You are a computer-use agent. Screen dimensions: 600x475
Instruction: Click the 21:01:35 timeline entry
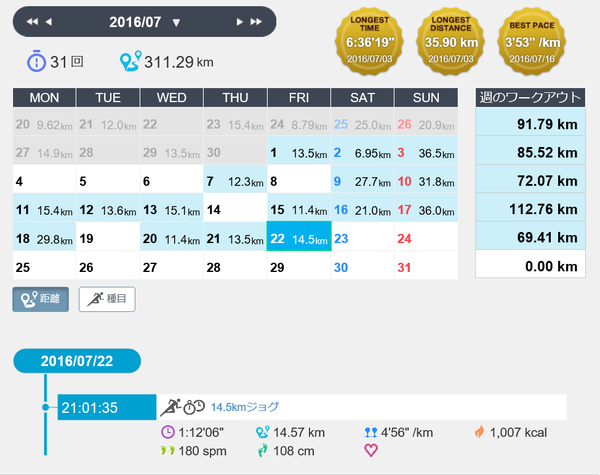pyautogui.click(x=107, y=407)
